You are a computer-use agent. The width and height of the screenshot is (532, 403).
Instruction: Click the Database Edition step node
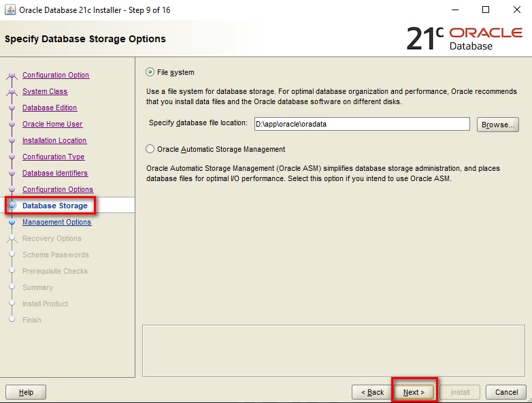12,108
